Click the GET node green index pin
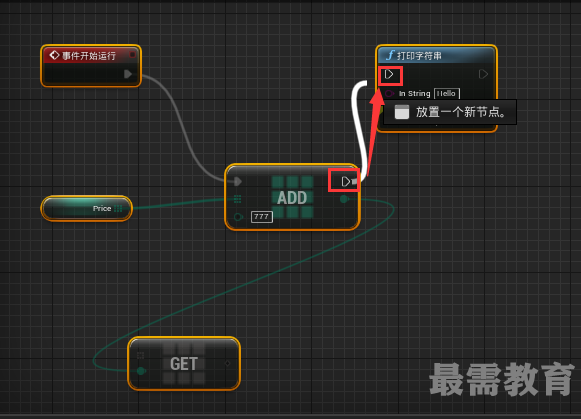 click(140, 370)
